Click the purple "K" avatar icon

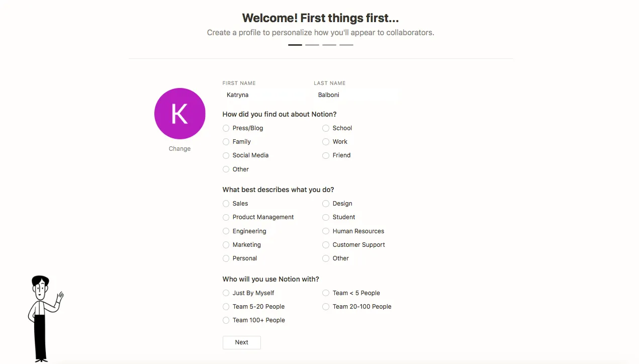[x=179, y=114]
